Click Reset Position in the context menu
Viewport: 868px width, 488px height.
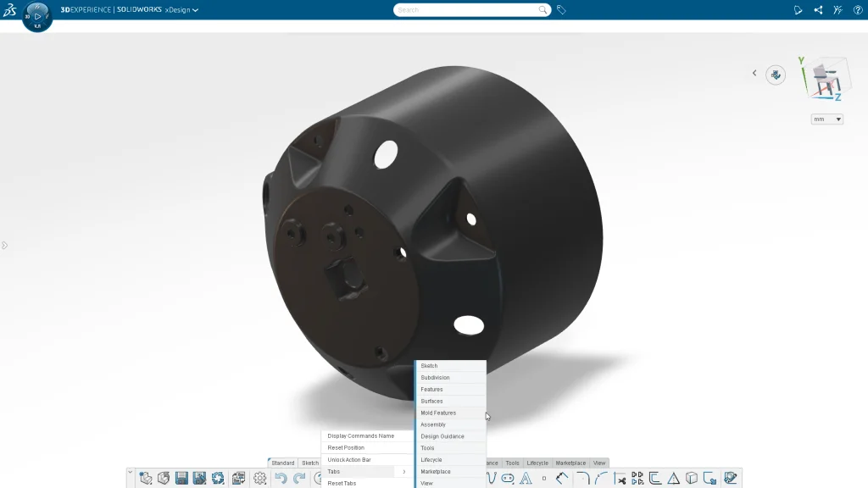[347, 447]
